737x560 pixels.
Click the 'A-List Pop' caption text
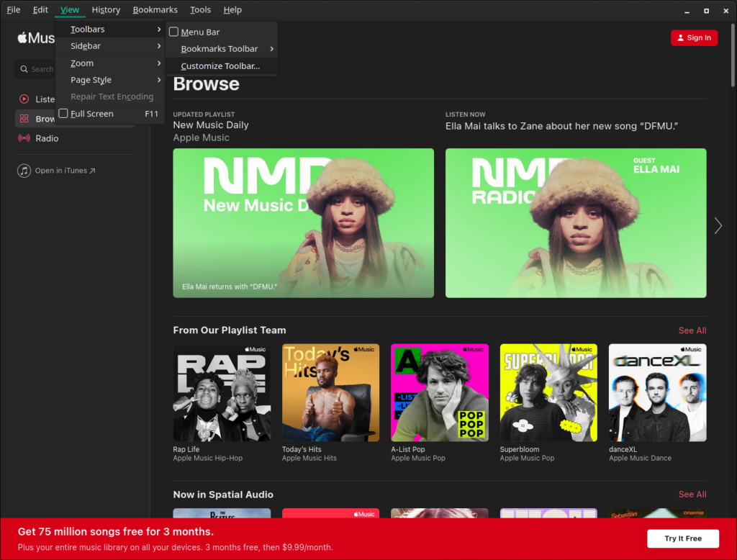click(408, 449)
